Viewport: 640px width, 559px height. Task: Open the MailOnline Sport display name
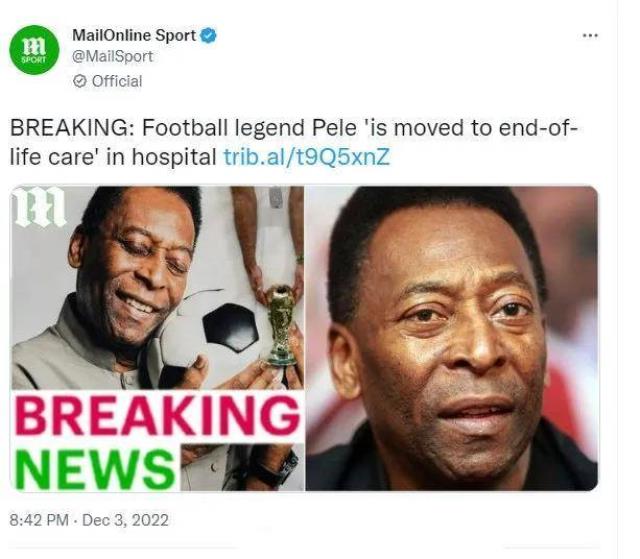[134, 35]
